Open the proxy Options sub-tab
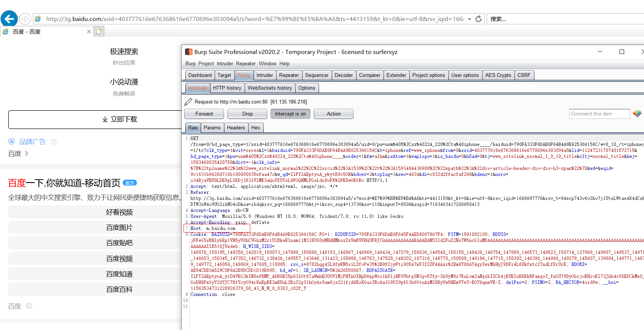Screen dimensions: 644x330 click(x=307, y=88)
